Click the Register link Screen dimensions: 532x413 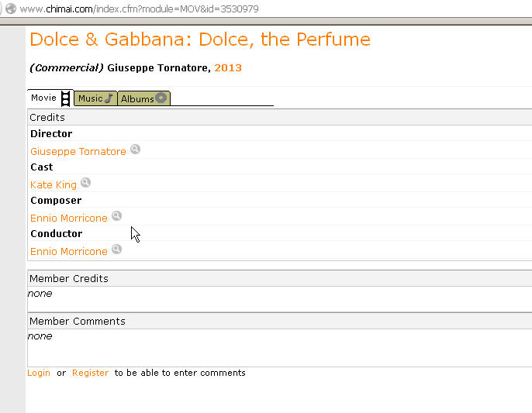[x=90, y=373]
